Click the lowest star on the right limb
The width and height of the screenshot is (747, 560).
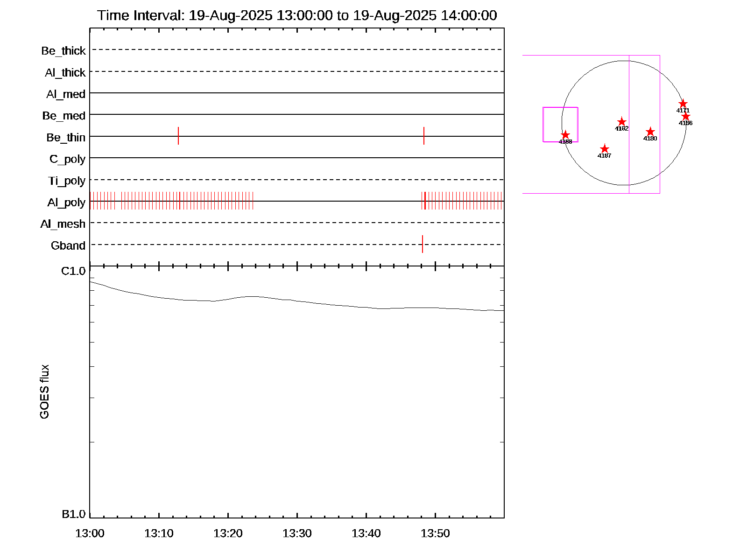tap(685, 116)
